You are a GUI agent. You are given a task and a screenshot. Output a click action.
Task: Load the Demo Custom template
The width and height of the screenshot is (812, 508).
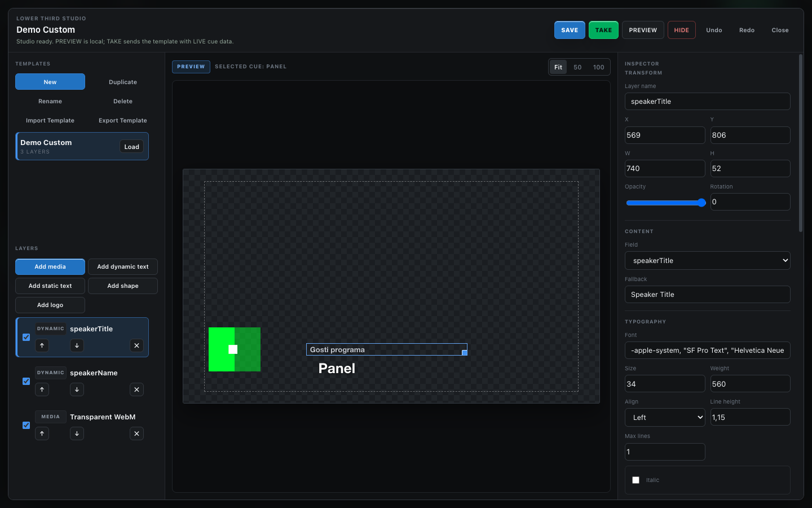coord(131,147)
